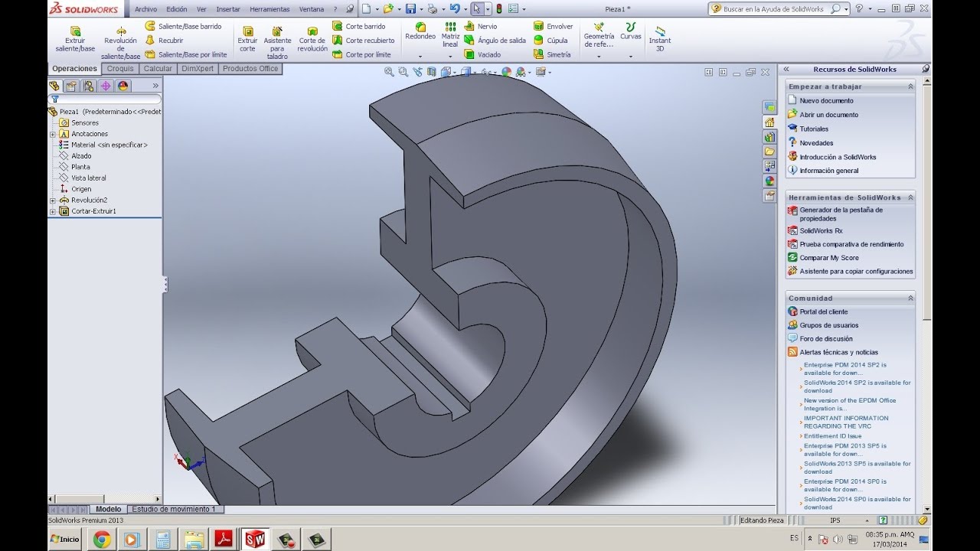
Task: Click the undo arrow icon
Action: point(455,9)
